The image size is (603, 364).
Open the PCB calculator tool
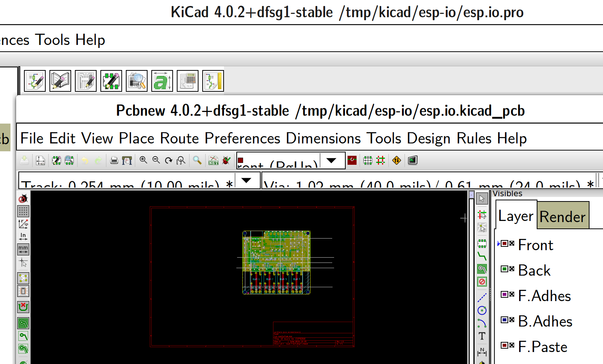(188, 81)
